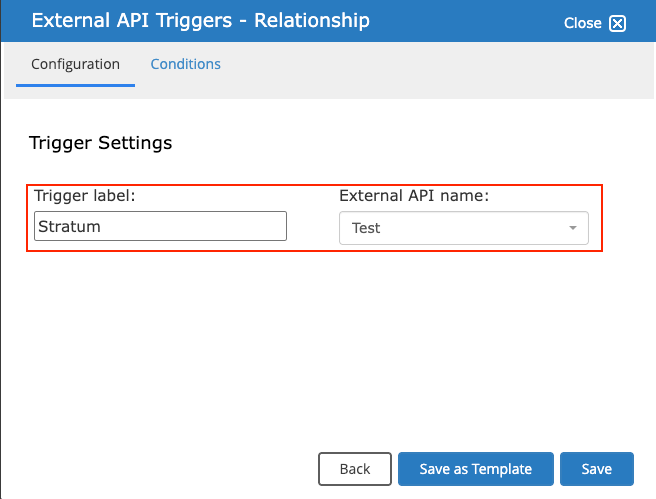
Task: Click the Close text in header
Action: [582, 23]
